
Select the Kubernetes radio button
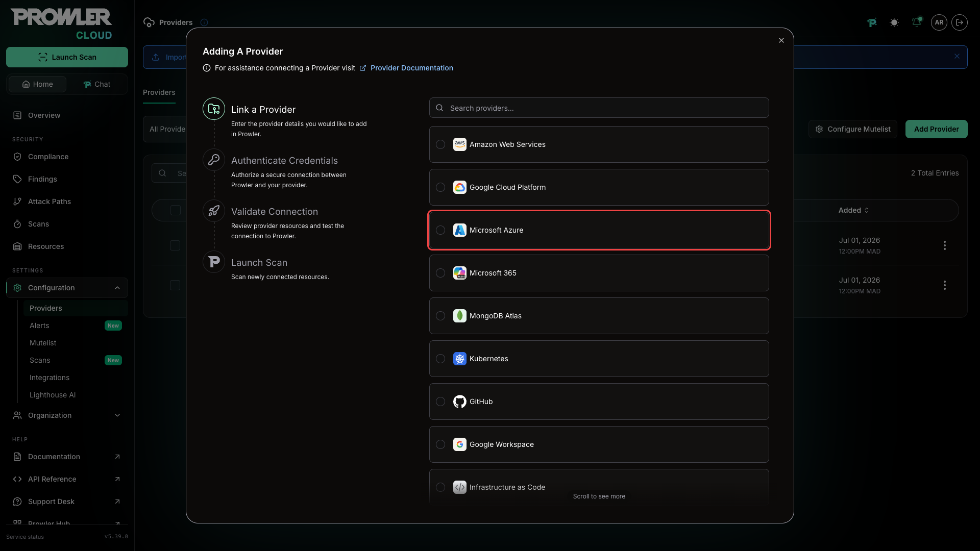[440, 359]
